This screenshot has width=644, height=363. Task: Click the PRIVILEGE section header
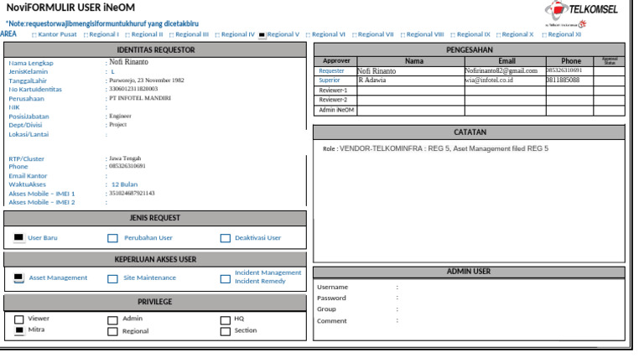155,302
